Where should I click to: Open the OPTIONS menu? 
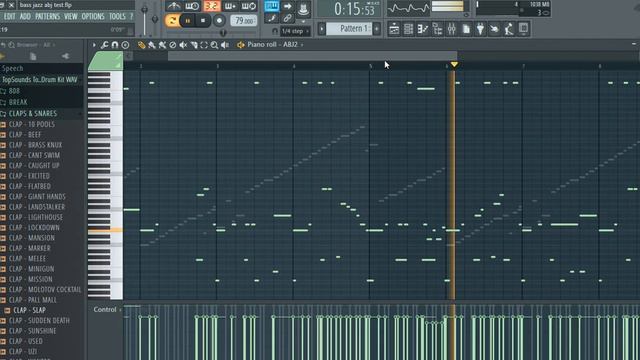click(x=93, y=17)
